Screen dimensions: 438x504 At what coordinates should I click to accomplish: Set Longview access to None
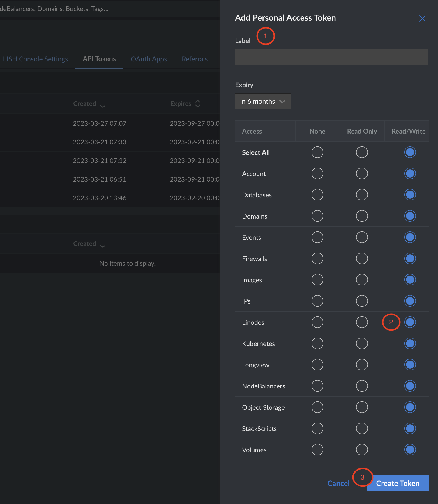317,365
